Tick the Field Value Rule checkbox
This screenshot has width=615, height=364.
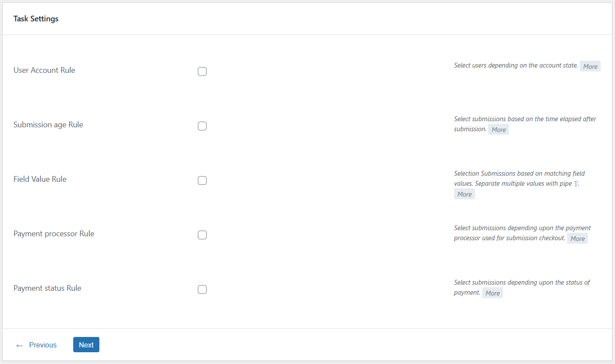coord(202,180)
